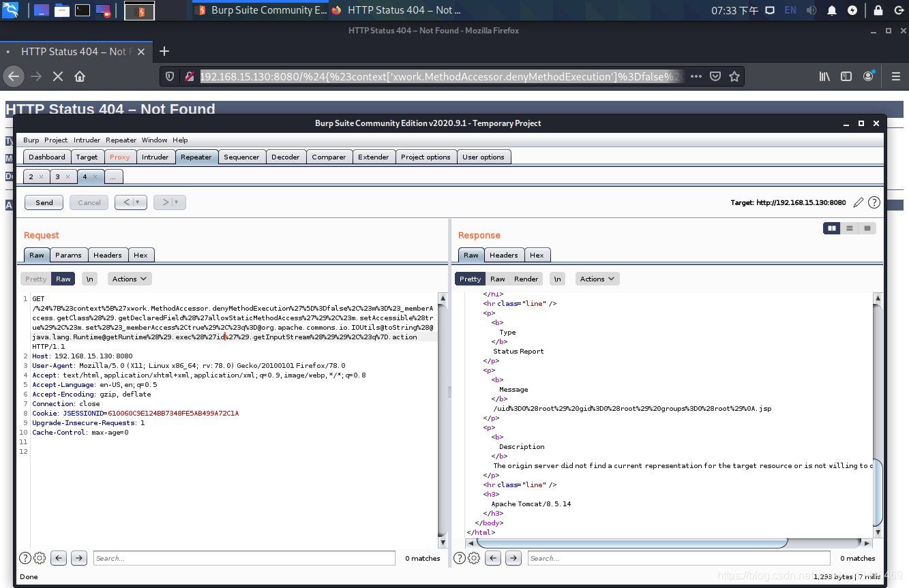Save the page to Pocket
This screenshot has width=909, height=588.
715,76
